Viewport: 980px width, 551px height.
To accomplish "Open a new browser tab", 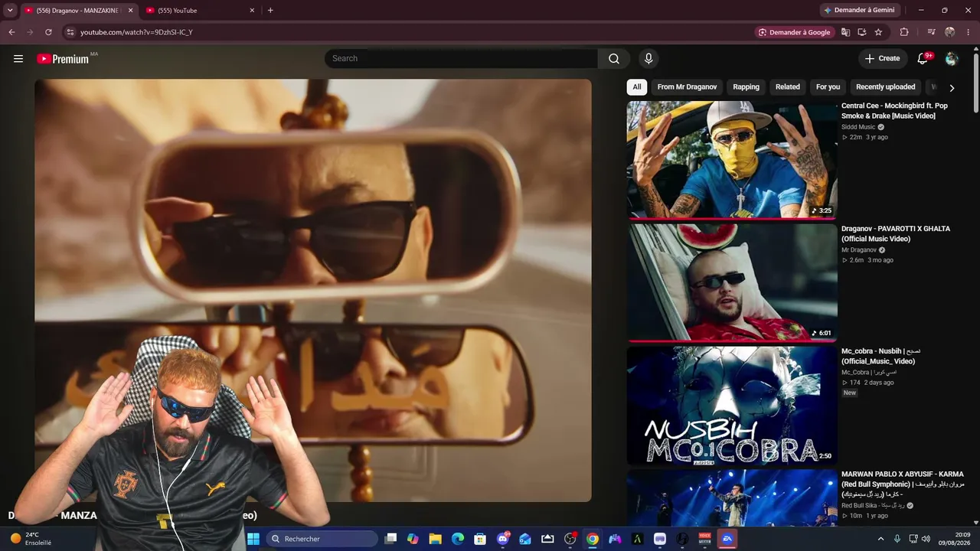I will [270, 11].
